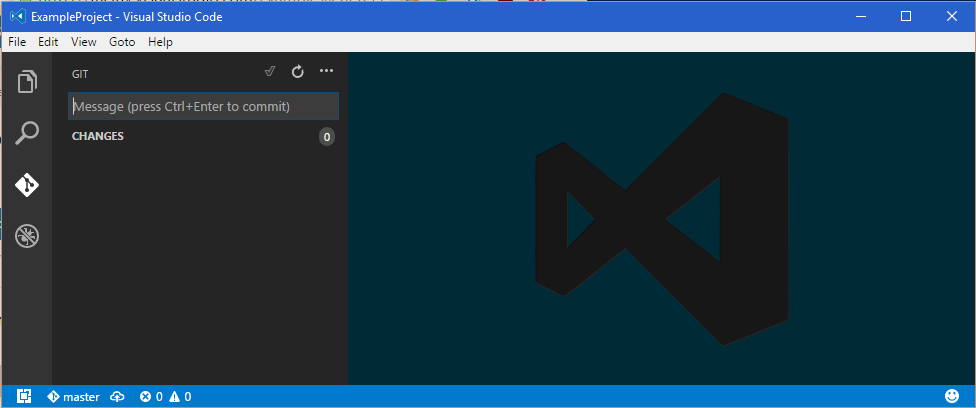Click the cloud publish icon in status bar

(117, 397)
